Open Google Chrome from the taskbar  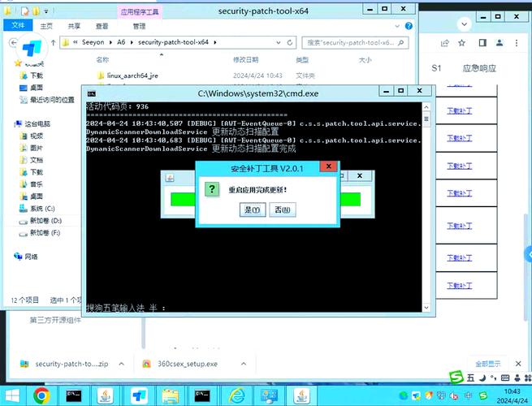(x=41, y=395)
